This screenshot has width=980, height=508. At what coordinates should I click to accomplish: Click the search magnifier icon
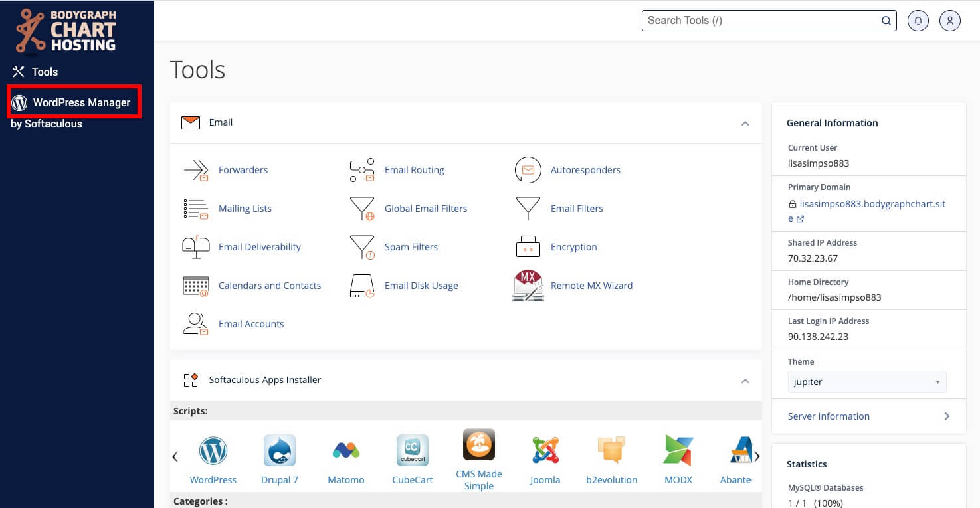[886, 21]
